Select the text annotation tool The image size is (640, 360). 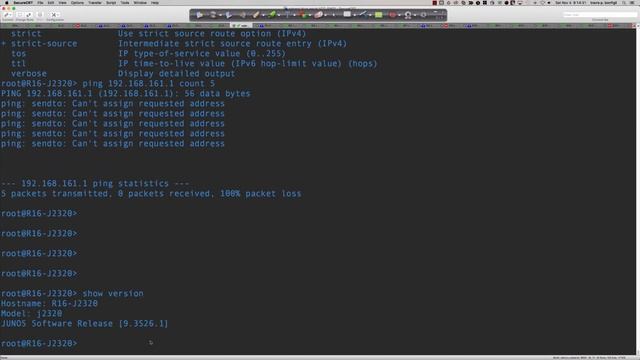point(287,15)
